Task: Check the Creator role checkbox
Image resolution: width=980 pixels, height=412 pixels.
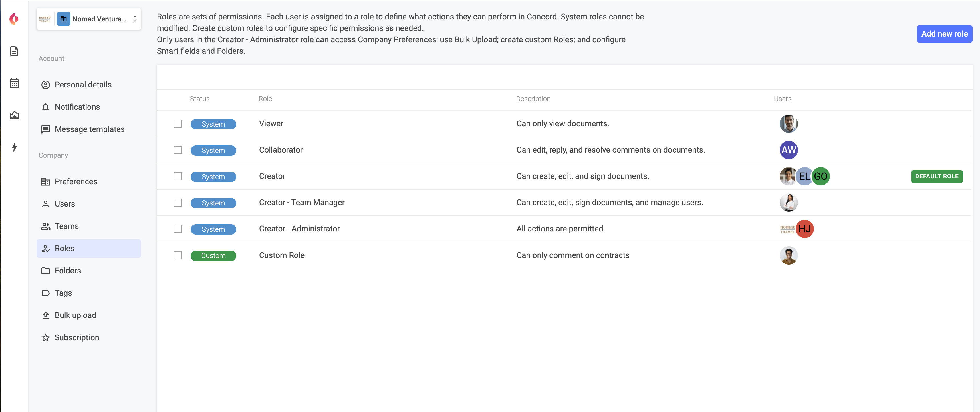Action: [x=177, y=176]
